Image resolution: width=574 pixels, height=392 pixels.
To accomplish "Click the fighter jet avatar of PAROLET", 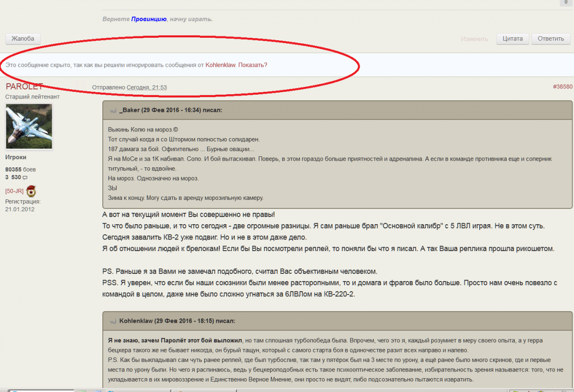I will (29, 127).
